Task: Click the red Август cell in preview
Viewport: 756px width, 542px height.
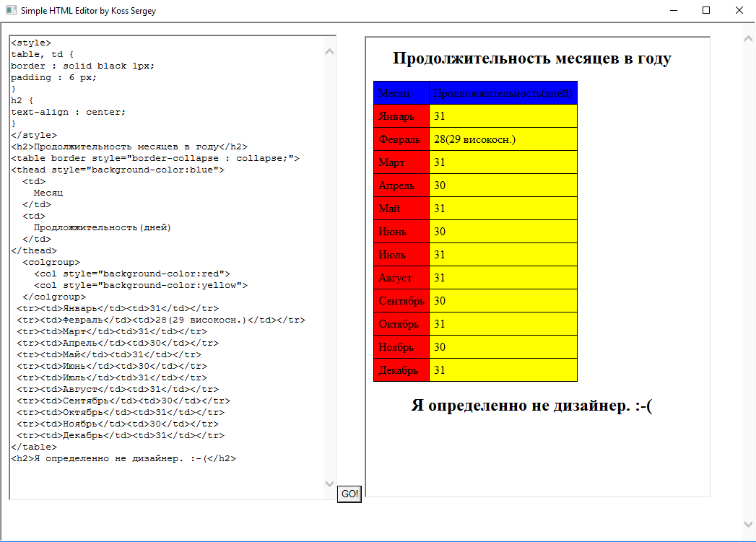Action: coord(401,278)
